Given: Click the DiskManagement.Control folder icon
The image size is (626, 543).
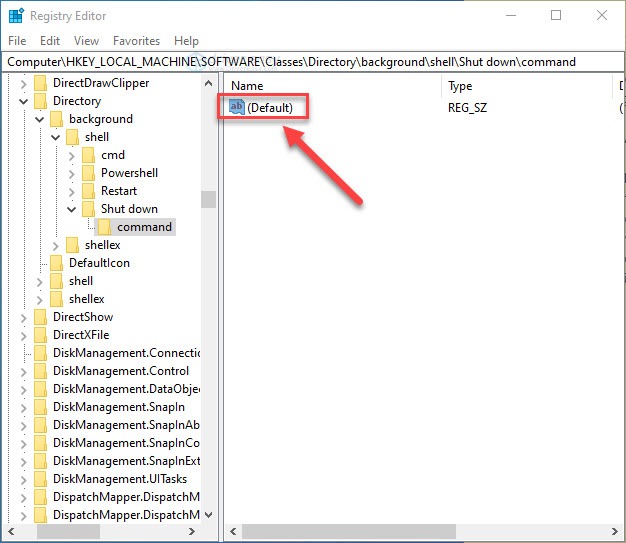Looking at the screenshot, I should (41, 371).
